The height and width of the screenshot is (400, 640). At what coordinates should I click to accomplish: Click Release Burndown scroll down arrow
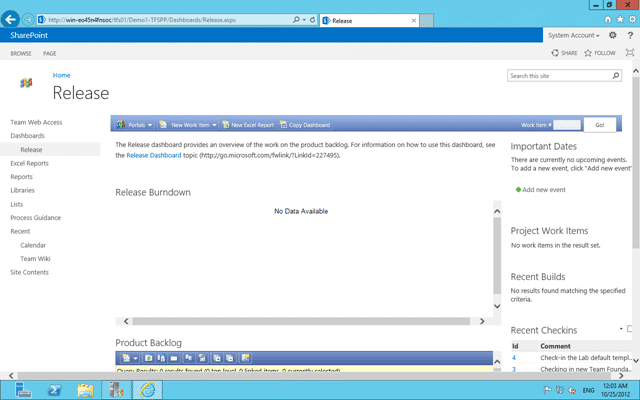point(497,306)
